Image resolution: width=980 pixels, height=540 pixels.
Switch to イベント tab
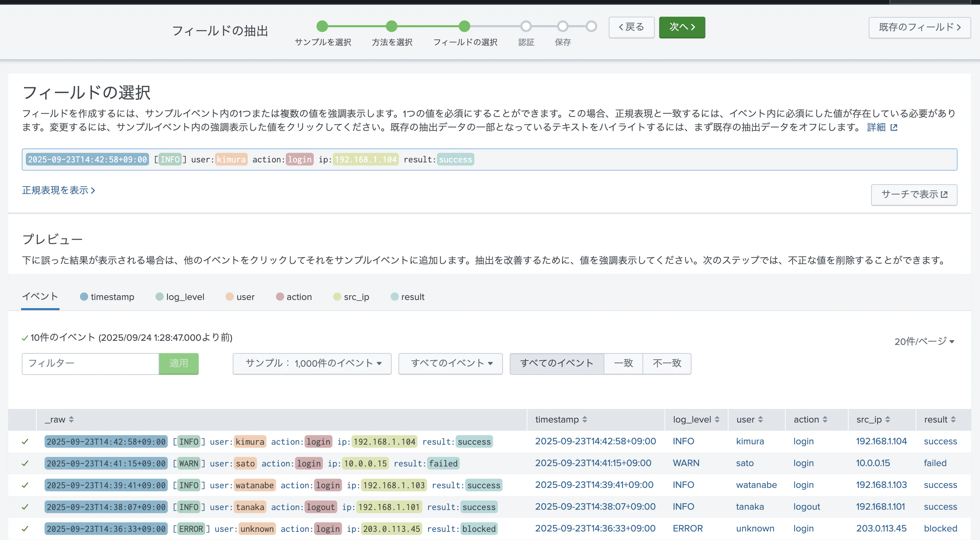(x=40, y=297)
